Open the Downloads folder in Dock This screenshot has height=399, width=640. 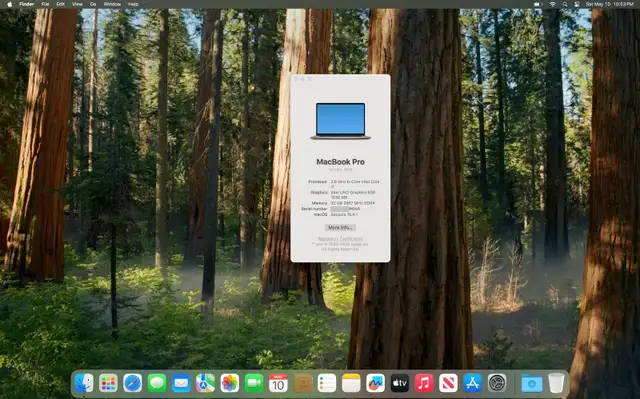(x=532, y=383)
